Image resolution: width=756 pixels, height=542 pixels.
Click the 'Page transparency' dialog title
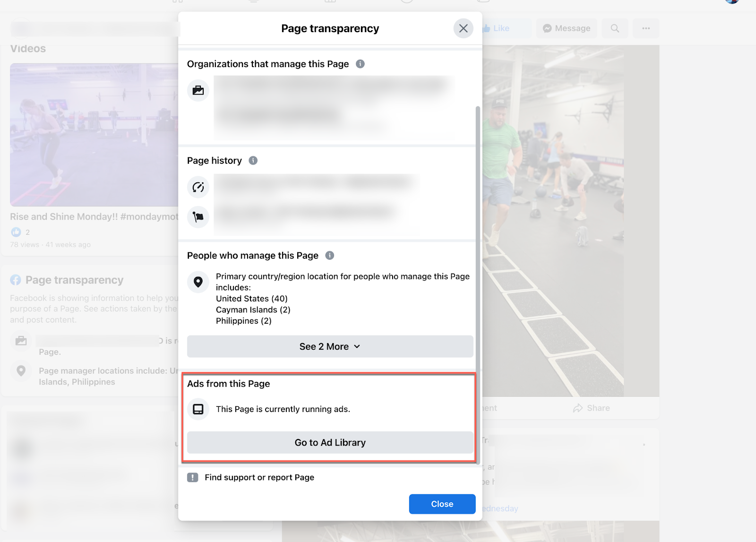tap(330, 28)
